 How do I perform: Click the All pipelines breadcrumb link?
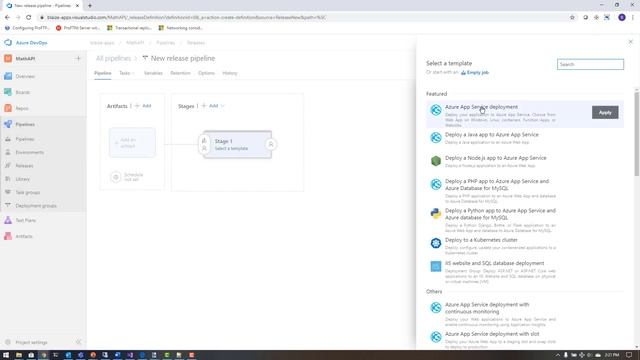coord(113,58)
